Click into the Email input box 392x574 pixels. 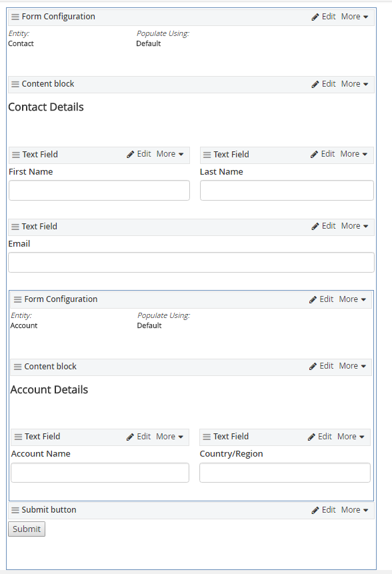coord(191,262)
